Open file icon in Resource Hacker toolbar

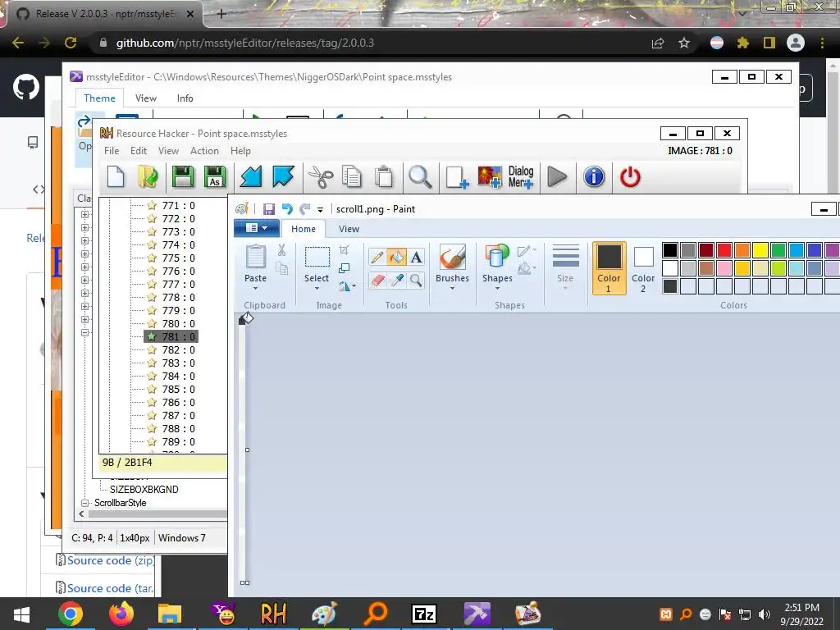[x=148, y=177]
